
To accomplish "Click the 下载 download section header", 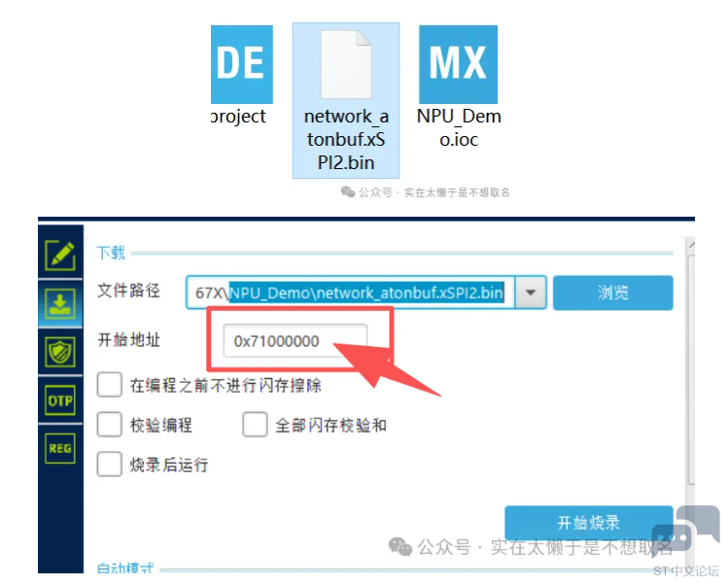I will coord(111,253).
